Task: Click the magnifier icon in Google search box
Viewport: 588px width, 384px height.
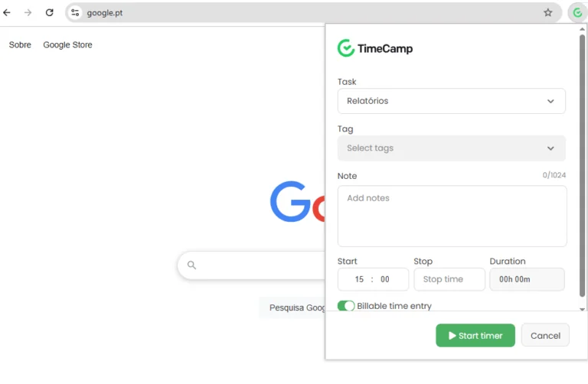Action: pos(192,265)
